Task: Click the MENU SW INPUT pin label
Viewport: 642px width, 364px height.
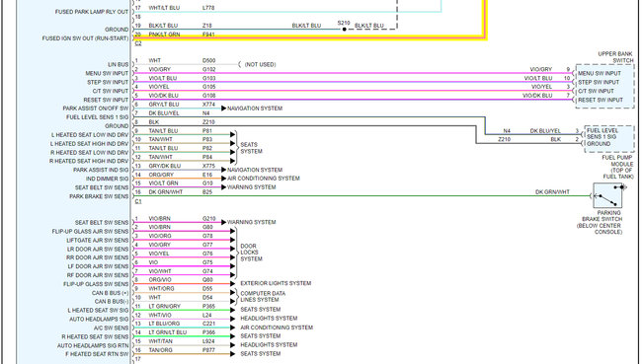Action: (107, 73)
